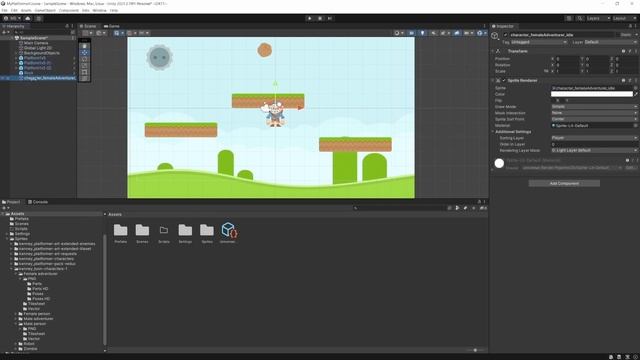The height and width of the screenshot is (360, 640).
Task: Select Global Light 2D in the Hierarchy
Action: (38, 48)
